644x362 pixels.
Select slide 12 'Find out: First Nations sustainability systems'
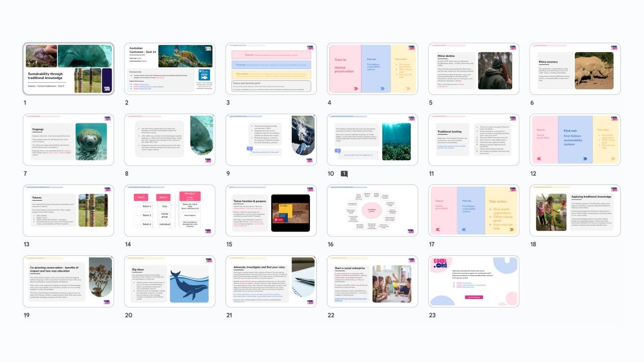click(x=575, y=140)
